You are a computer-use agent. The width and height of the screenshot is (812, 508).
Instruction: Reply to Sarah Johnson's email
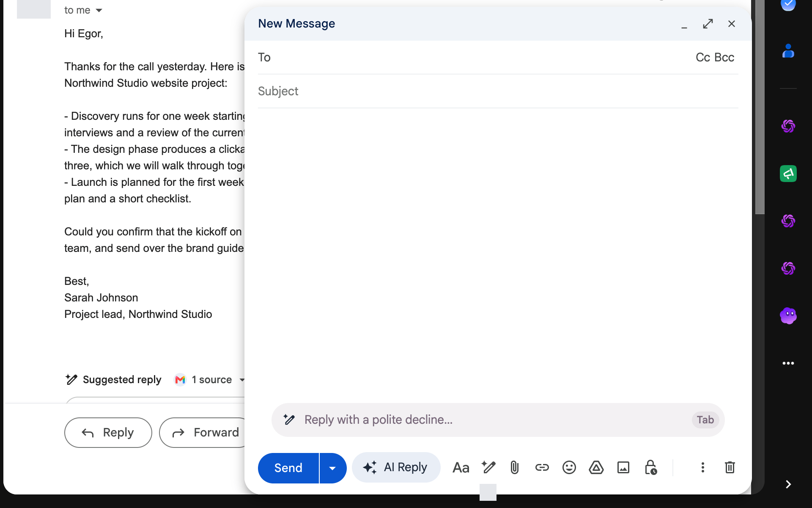pos(108,433)
